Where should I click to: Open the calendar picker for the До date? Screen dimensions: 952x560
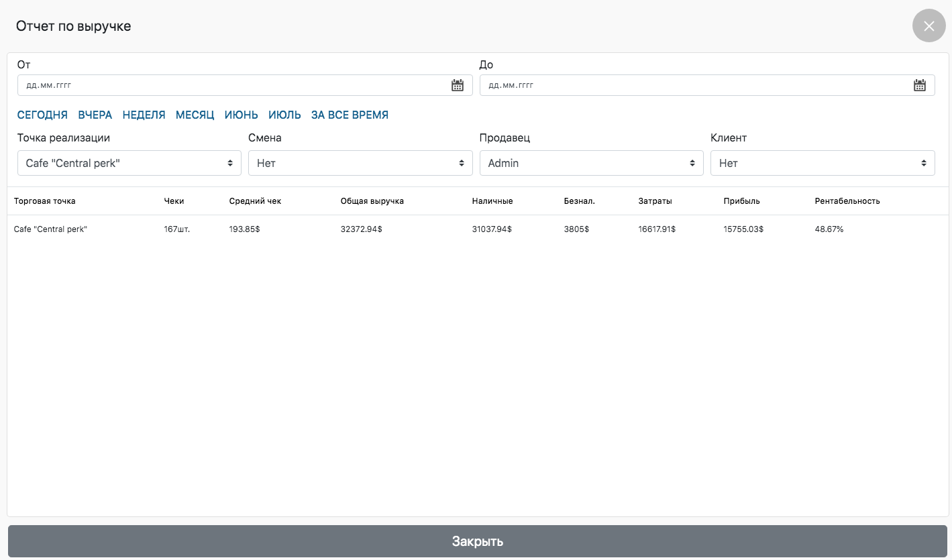tap(920, 85)
